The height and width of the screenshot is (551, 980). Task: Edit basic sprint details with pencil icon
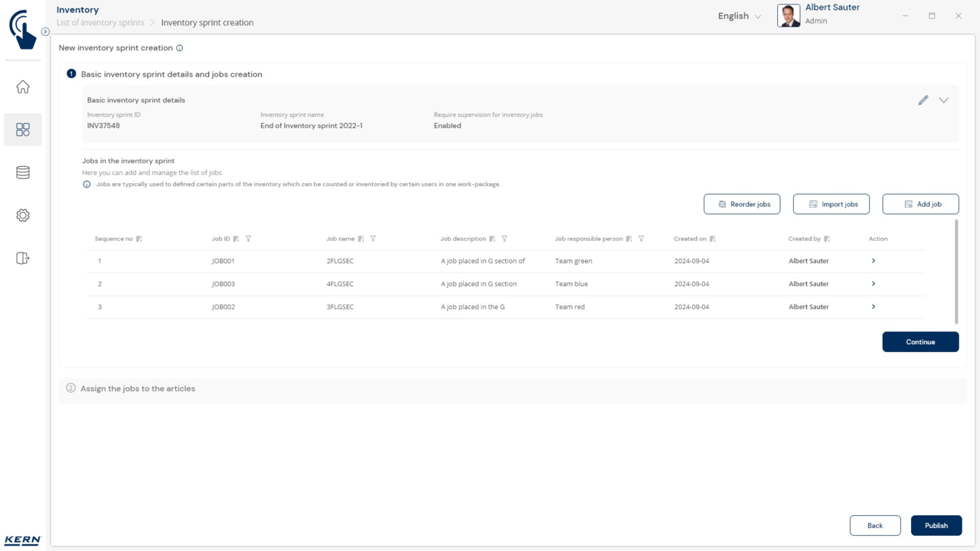click(923, 100)
